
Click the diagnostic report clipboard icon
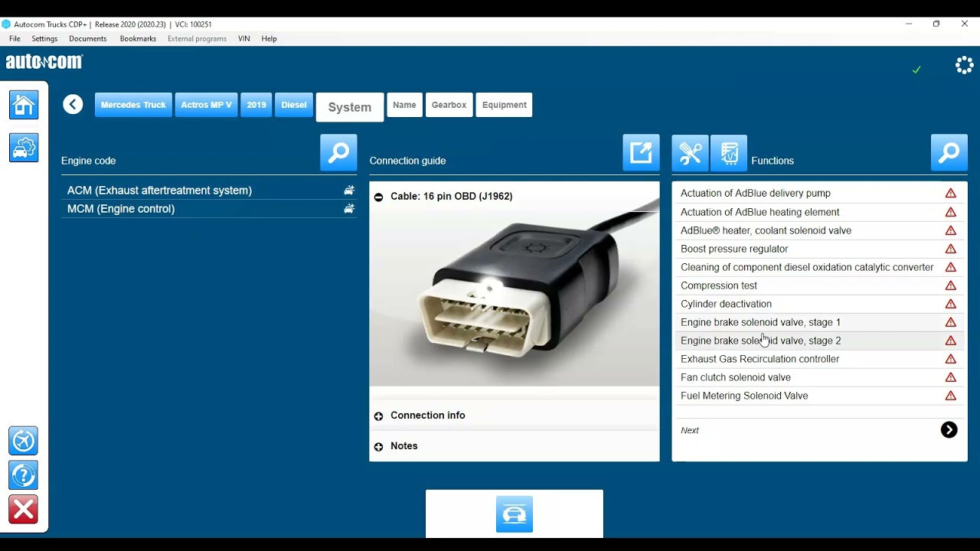[x=729, y=153]
